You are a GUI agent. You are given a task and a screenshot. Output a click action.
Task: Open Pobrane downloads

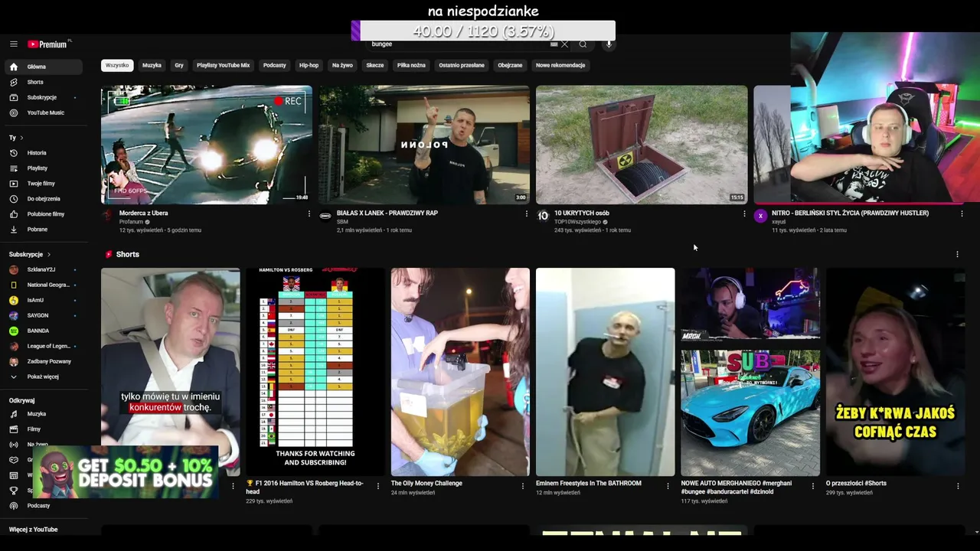[x=43, y=230]
